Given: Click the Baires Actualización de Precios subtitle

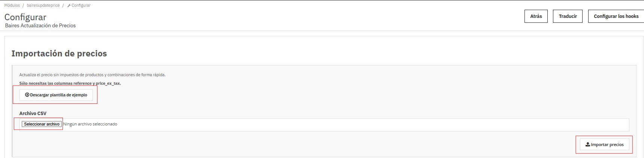Looking at the screenshot, I should (40, 26).
